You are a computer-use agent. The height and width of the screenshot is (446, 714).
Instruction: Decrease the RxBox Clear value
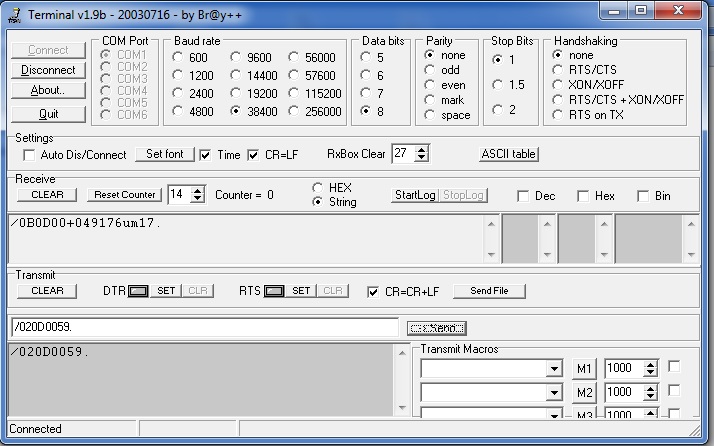(x=422, y=158)
